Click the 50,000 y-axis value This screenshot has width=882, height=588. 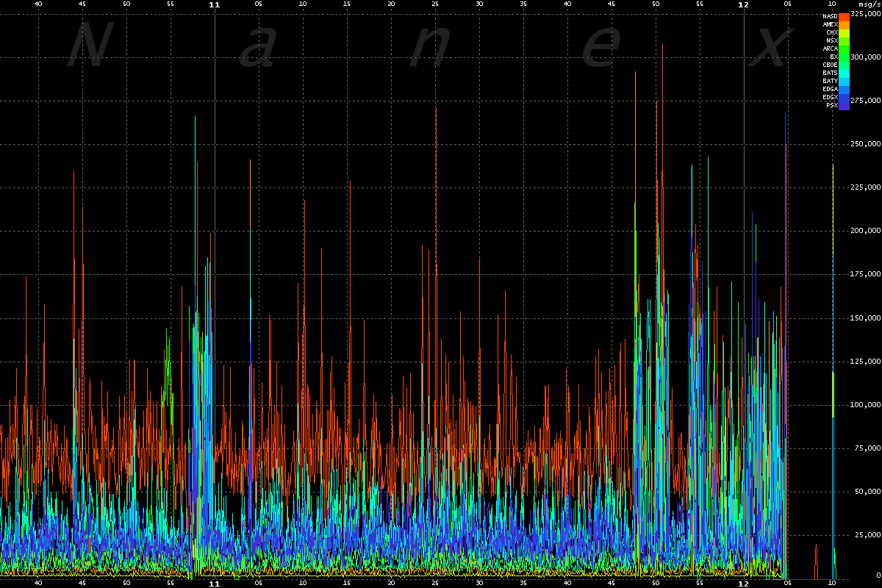(867, 492)
